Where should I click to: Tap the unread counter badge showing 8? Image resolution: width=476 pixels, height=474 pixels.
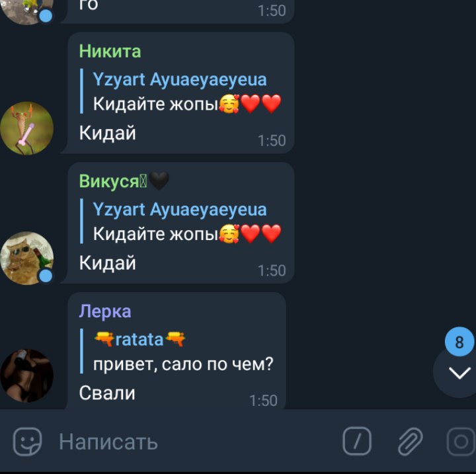tap(459, 342)
